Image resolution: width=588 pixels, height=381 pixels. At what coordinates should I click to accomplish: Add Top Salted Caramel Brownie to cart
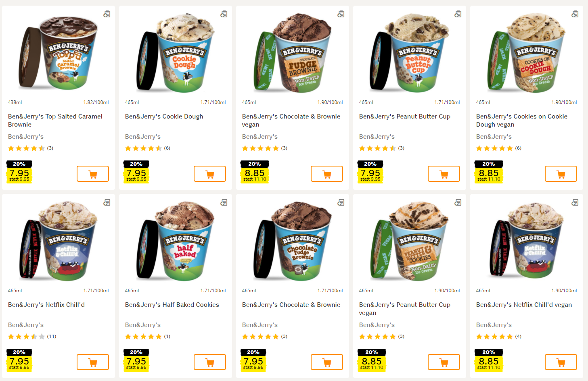coord(93,174)
